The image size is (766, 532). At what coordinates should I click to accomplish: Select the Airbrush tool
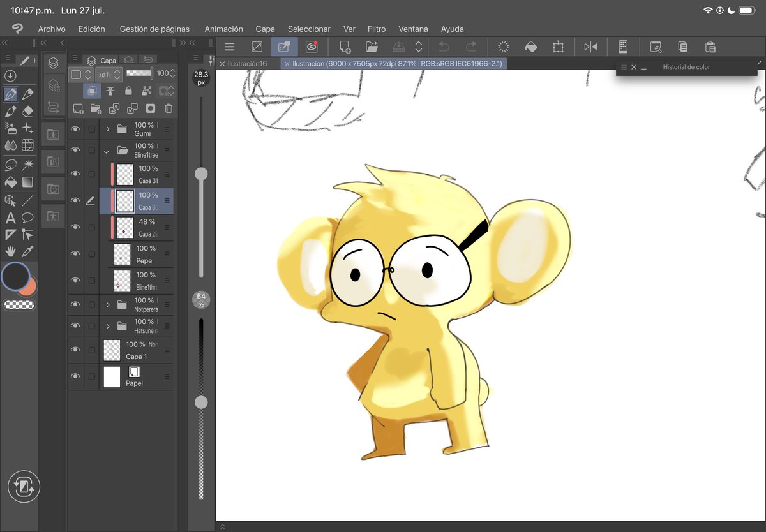click(10, 129)
